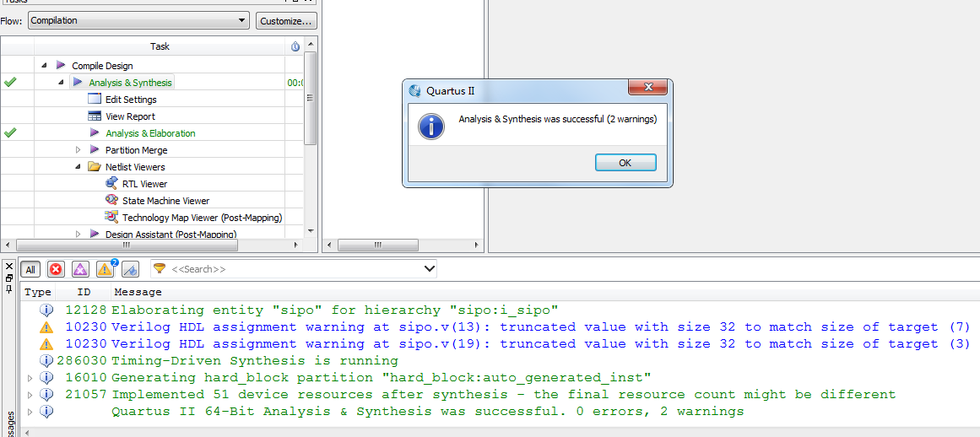Screen dimensions: 980x437
Task: Toggle the critical warning messages filter
Action: click(x=81, y=269)
